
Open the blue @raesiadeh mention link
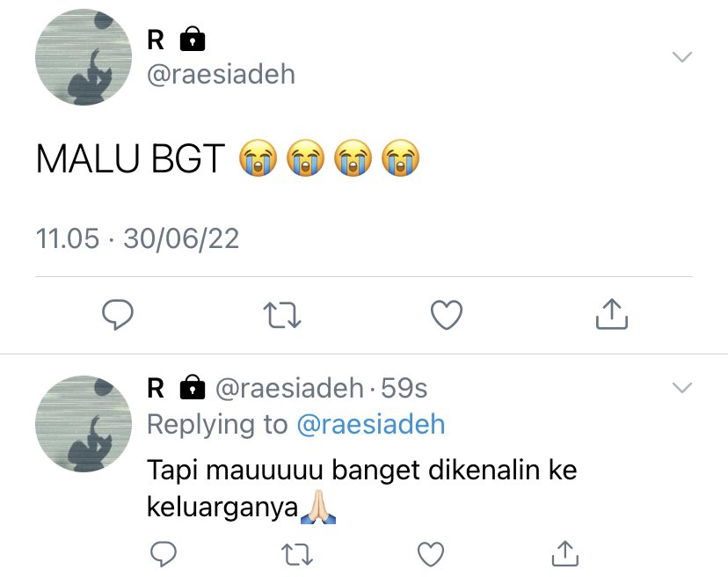tap(370, 424)
